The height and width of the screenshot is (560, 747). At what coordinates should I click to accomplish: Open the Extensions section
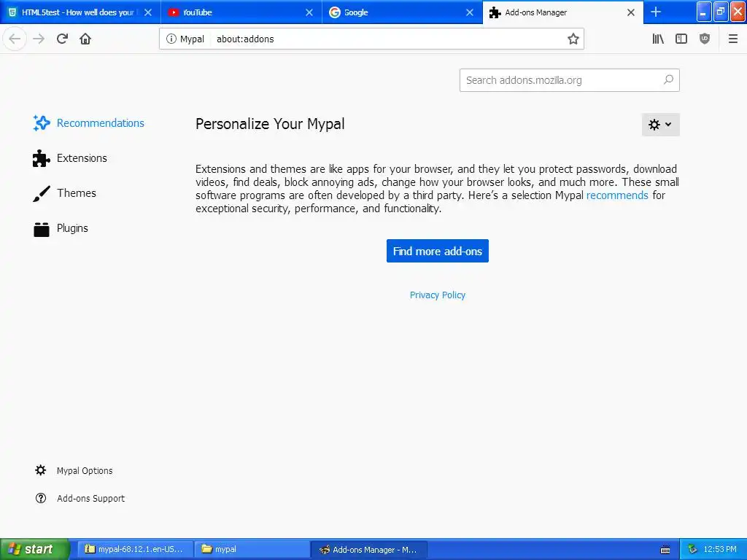[x=70, y=158]
